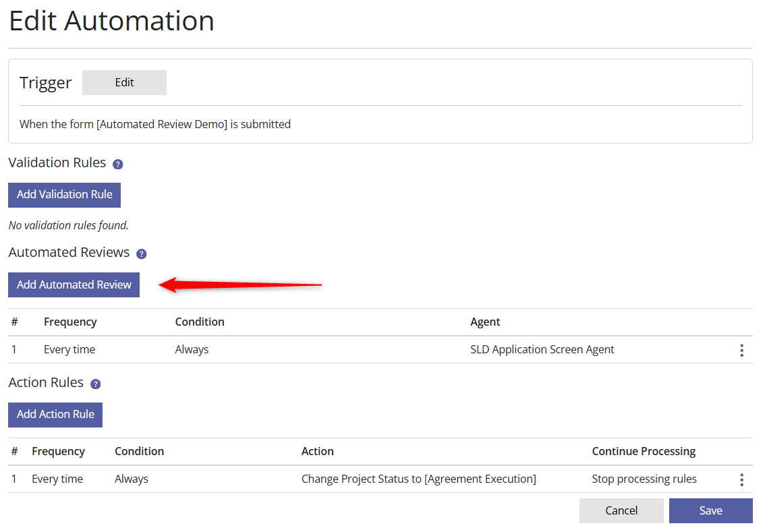Click Add Validation Rule button
Screen dimensions: 765x532
tap(64, 195)
